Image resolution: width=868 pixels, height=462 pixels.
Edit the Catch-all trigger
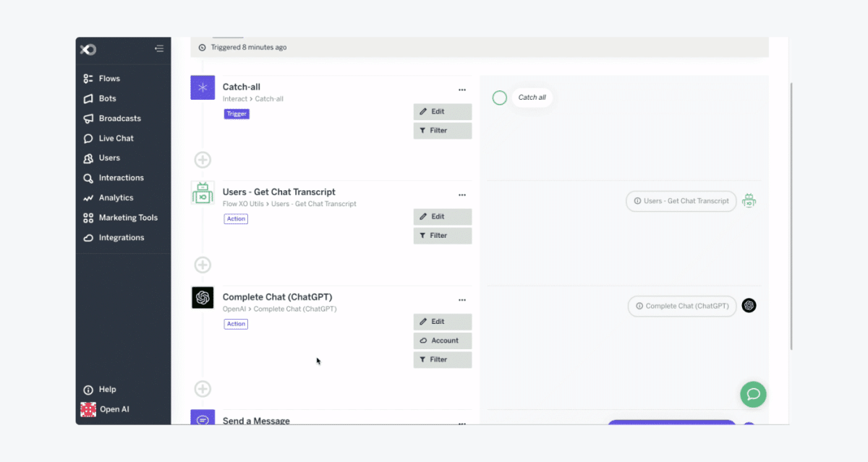pos(442,111)
